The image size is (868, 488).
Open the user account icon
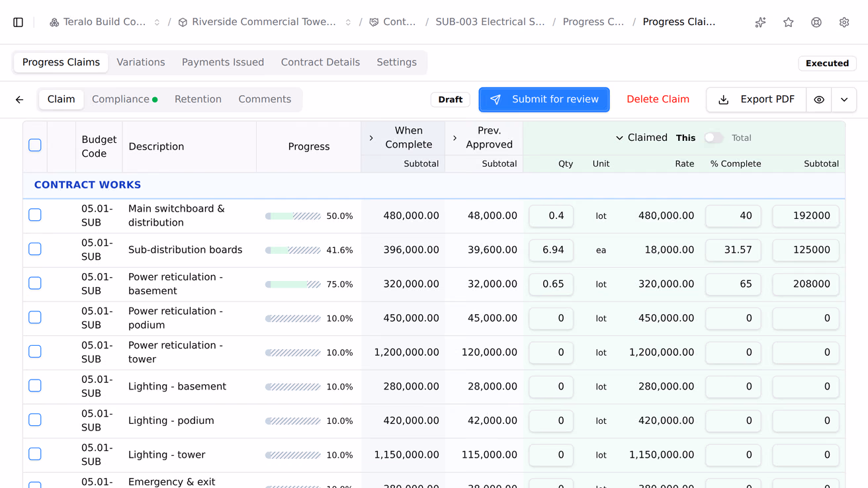(816, 22)
